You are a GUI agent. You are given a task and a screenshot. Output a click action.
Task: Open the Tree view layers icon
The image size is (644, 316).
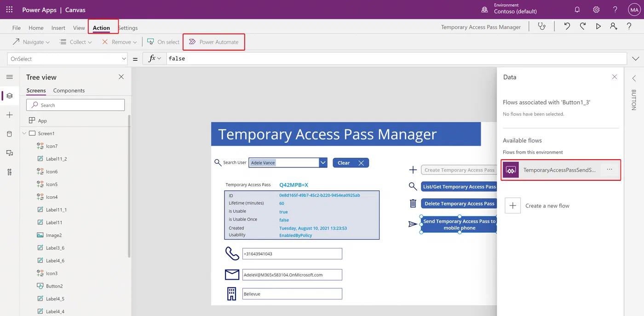click(x=10, y=96)
